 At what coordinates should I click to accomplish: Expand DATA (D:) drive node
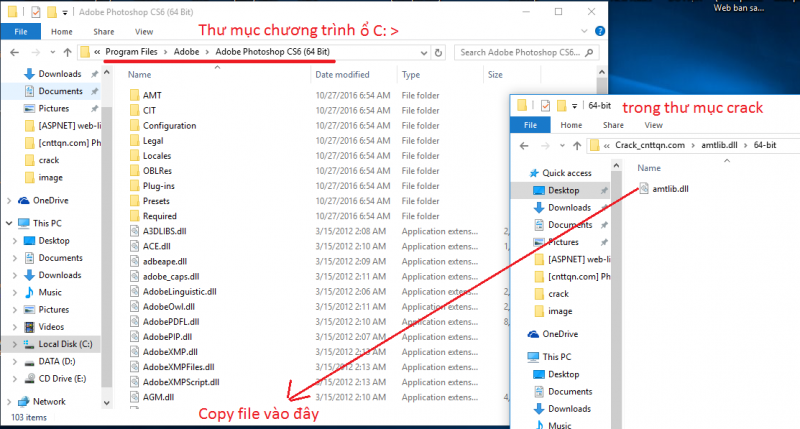click(14, 361)
